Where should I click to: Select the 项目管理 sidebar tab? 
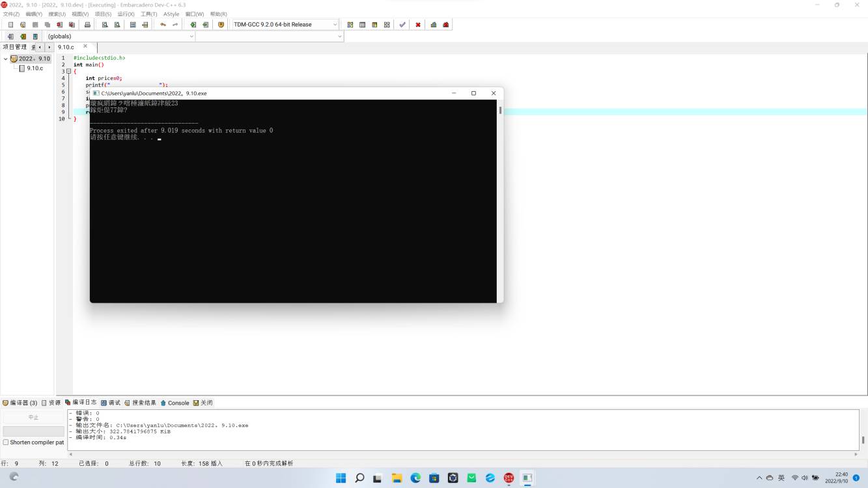click(15, 47)
